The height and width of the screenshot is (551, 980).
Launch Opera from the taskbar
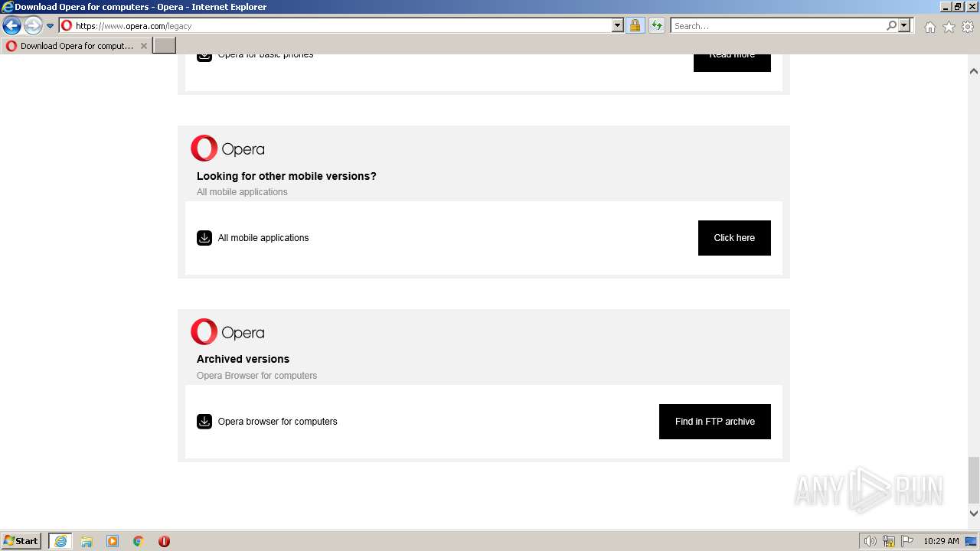(x=164, y=541)
